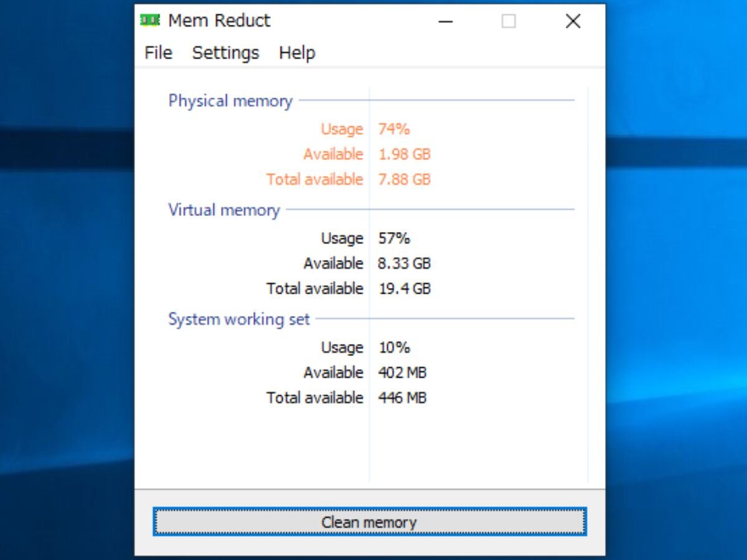Close the Mem Reduct window

(x=573, y=21)
